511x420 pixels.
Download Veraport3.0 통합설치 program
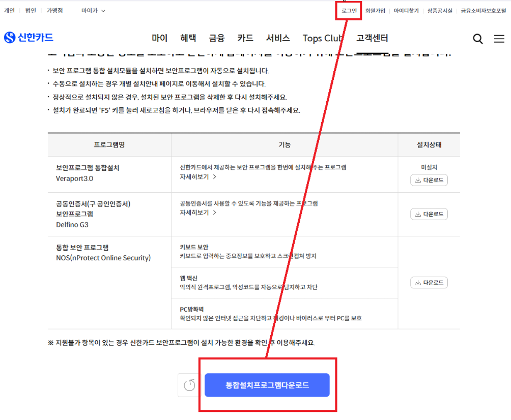pyautogui.click(x=429, y=180)
